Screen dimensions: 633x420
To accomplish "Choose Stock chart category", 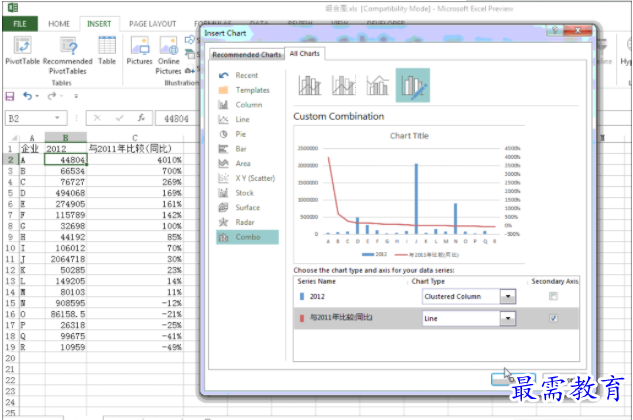I will pos(244,193).
